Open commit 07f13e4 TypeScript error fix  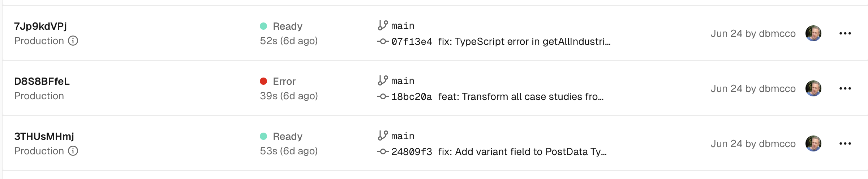501,42
